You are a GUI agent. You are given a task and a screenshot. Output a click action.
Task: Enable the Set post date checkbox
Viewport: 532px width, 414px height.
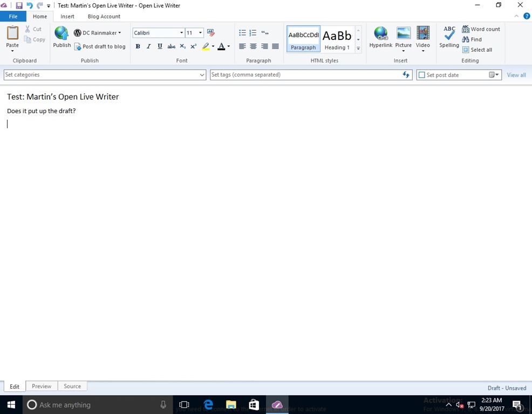pyautogui.click(x=422, y=75)
